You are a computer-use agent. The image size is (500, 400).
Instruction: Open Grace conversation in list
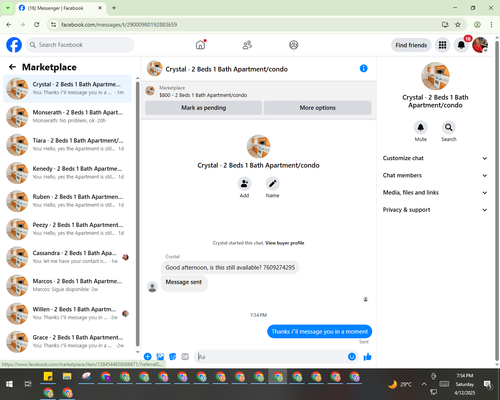click(67, 341)
